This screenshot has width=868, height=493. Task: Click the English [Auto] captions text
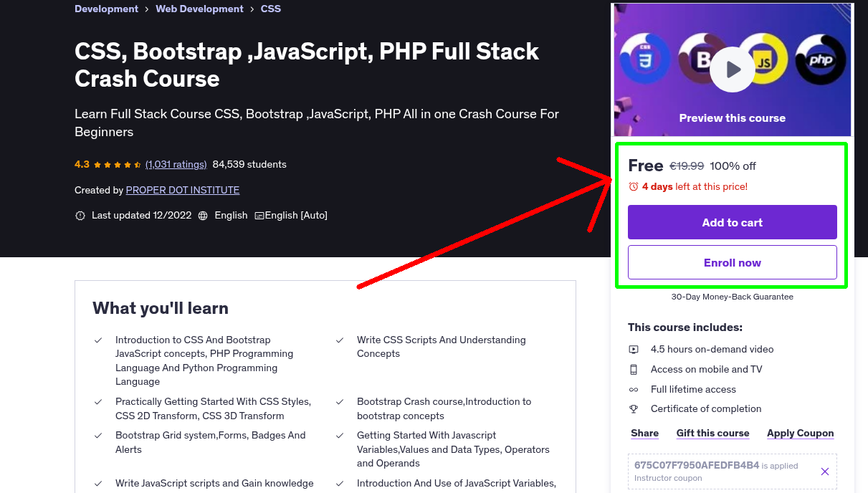click(x=296, y=216)
